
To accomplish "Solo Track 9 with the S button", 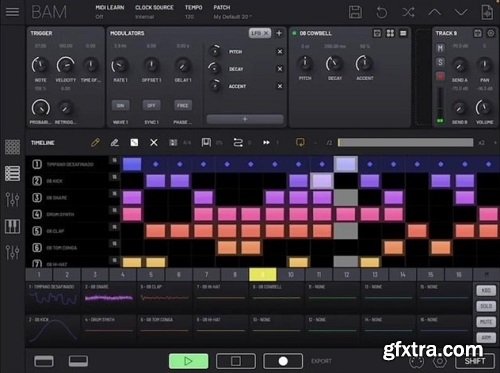I will click(x=440, y=62).
